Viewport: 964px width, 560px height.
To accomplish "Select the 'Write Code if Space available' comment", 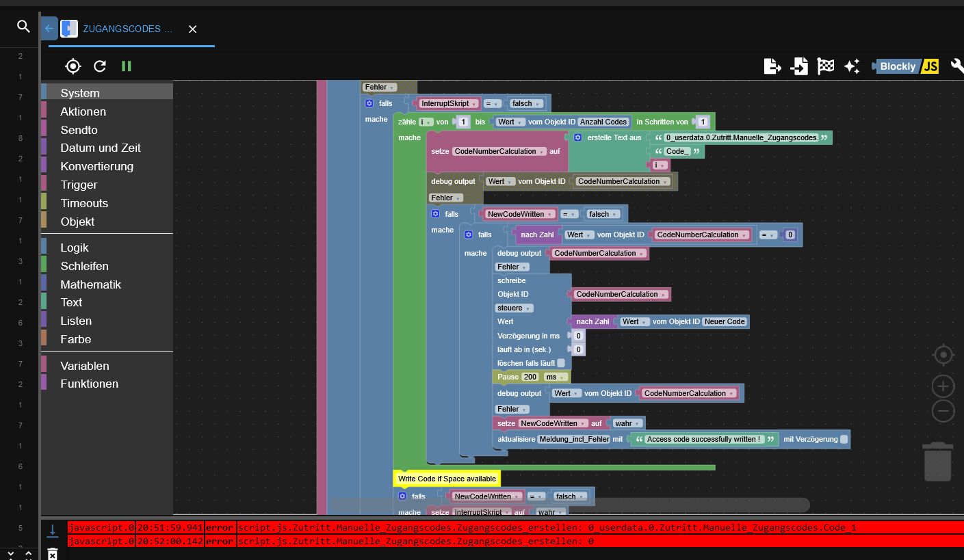I will pos(447,479).
